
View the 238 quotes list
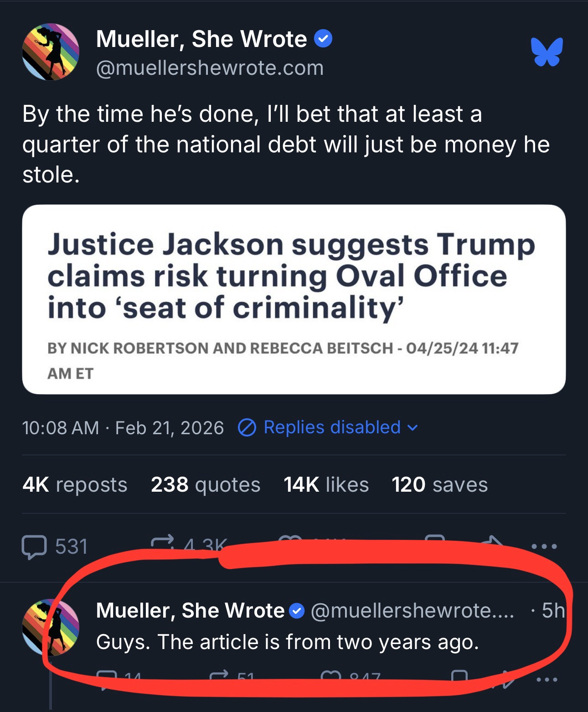click(205, 484)
